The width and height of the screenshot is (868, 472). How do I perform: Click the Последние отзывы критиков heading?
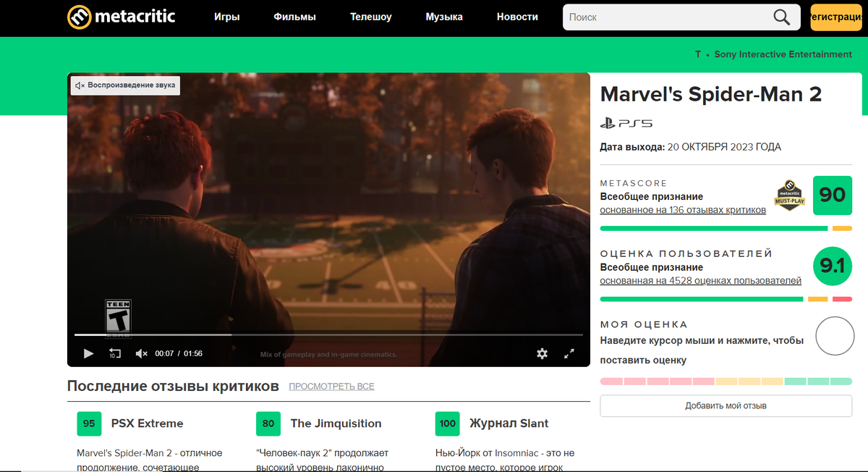click(x=173, y=386)
